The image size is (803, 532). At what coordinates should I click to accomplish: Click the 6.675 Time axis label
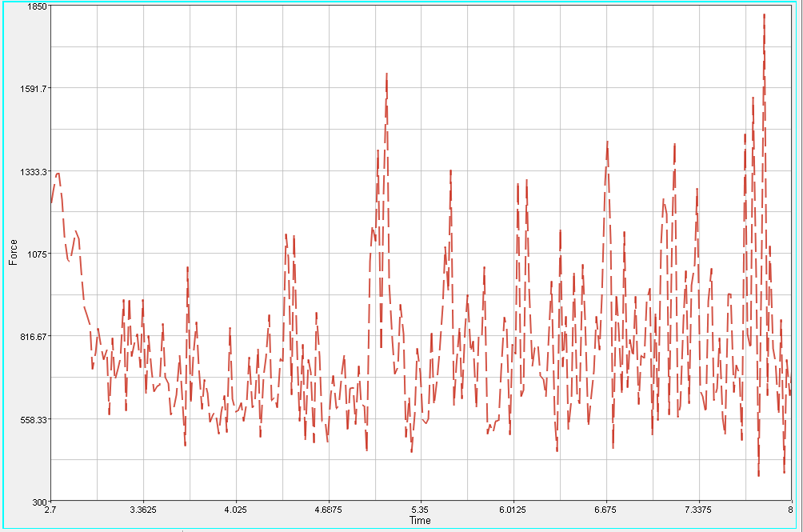[605, 510]
